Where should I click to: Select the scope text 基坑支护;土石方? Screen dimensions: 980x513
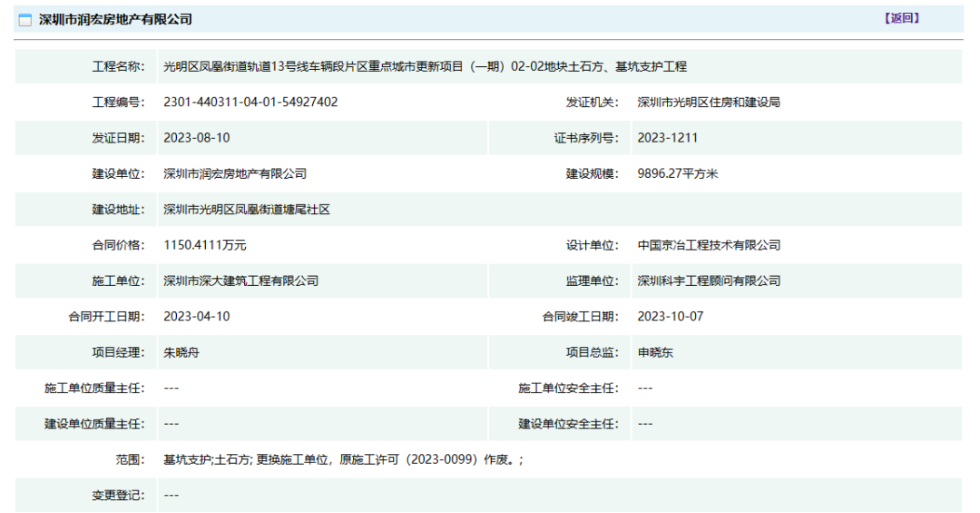[207, 459]
